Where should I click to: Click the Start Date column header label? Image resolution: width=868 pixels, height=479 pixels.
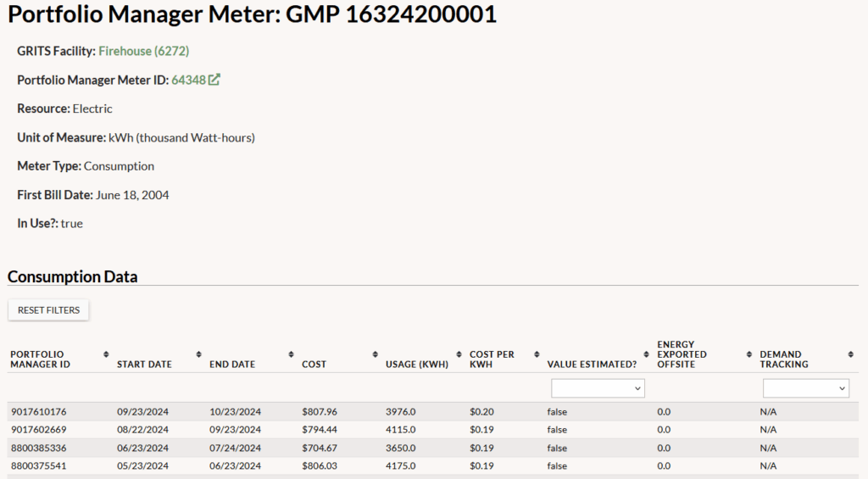144,365
